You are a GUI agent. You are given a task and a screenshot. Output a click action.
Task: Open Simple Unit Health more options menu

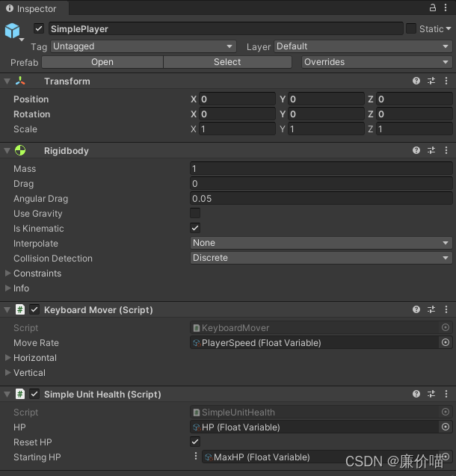(x=446, y=394)
